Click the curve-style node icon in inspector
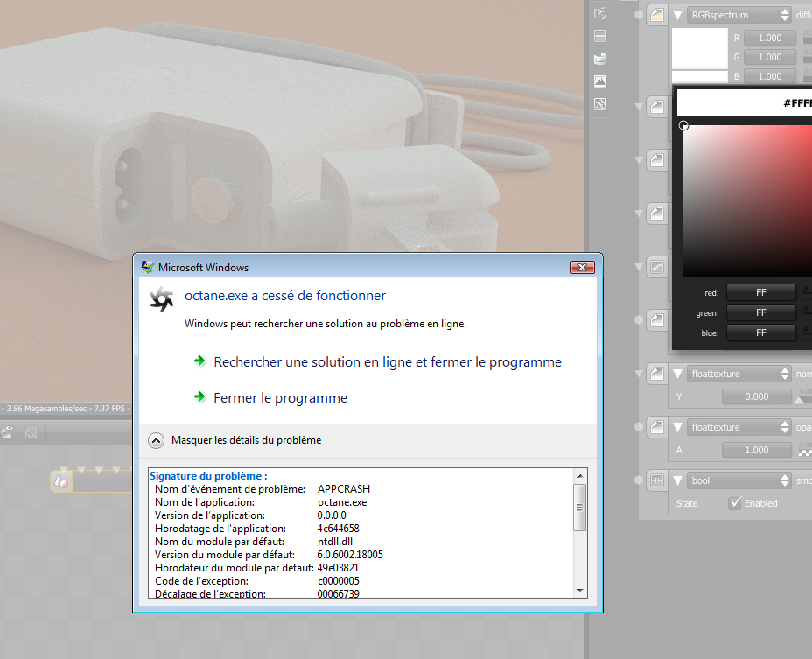The width and height of the screenshot is (812, 659). tap(656, 267)
